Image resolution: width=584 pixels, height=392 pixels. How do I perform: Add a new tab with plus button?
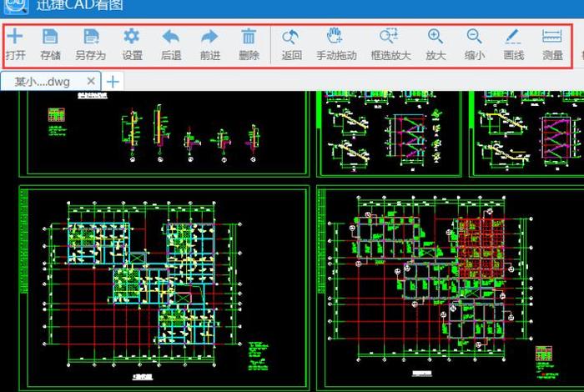[113, 82]
